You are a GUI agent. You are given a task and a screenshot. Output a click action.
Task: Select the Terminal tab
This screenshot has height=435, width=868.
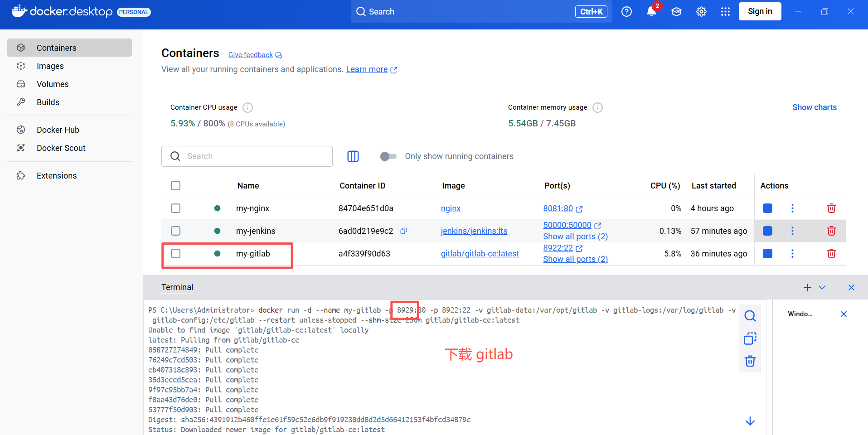click(177, 287)
